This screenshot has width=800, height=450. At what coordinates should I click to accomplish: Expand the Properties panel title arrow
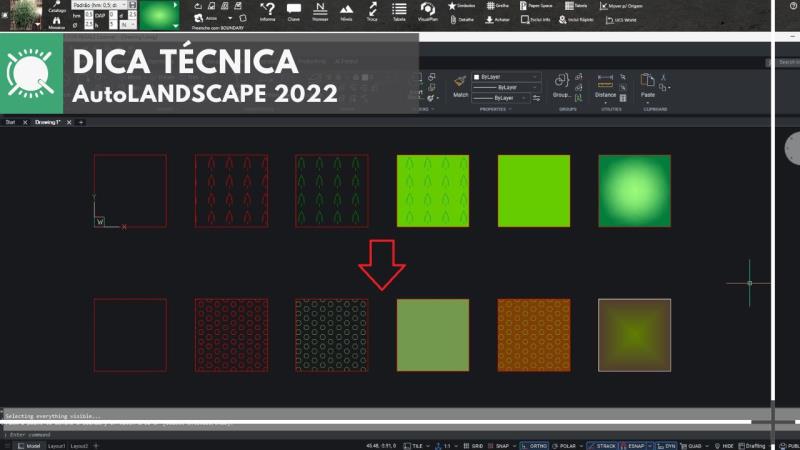point(510,109)
